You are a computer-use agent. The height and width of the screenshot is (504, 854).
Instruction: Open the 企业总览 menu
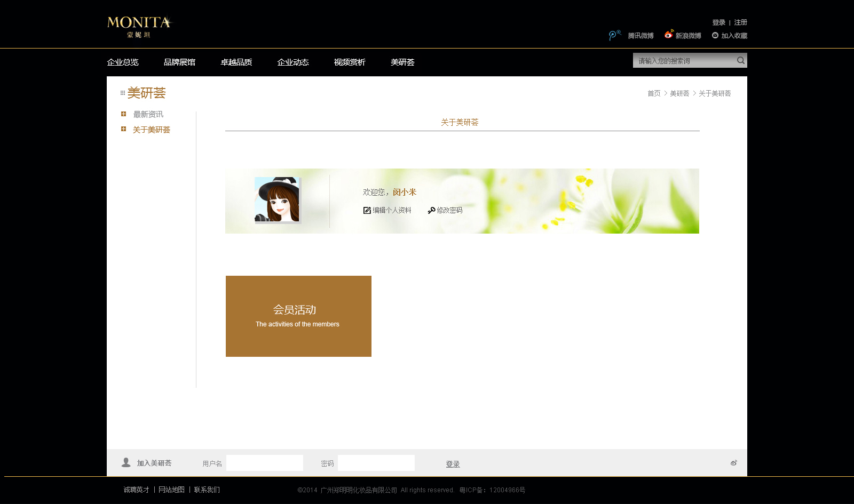point(123,62)
